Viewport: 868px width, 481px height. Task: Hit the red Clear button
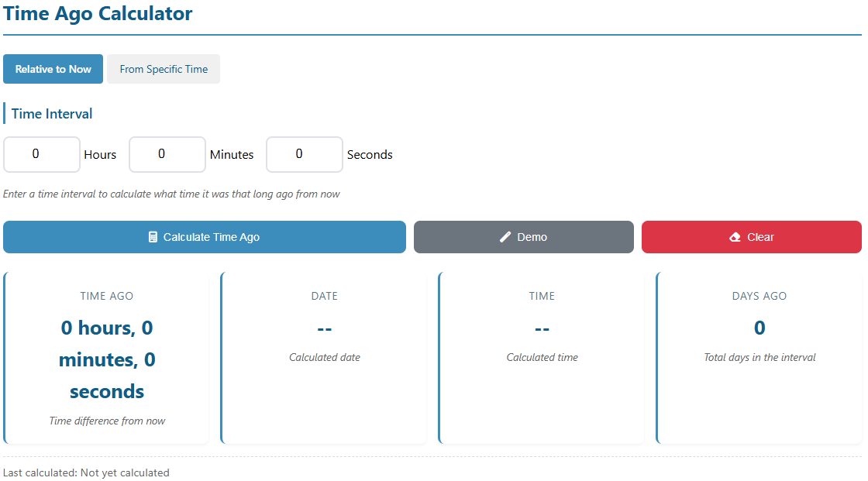coord(751,237)
